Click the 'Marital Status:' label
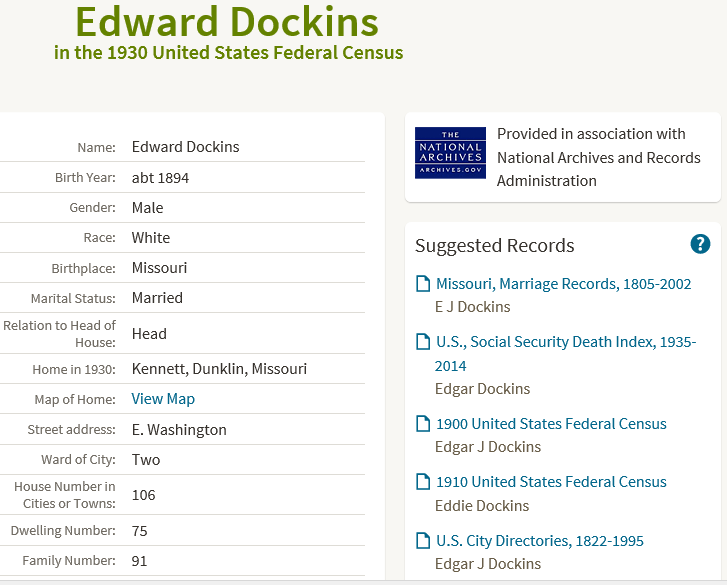This screenshot has height=585, width=727. (x=73, y=298)
